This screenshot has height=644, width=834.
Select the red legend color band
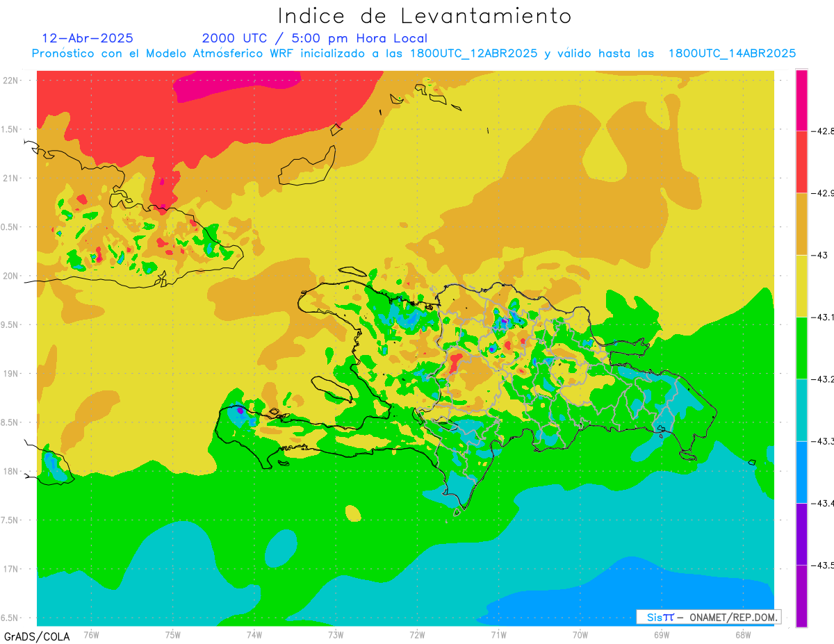pyautogui.click(x=801, y=162)
